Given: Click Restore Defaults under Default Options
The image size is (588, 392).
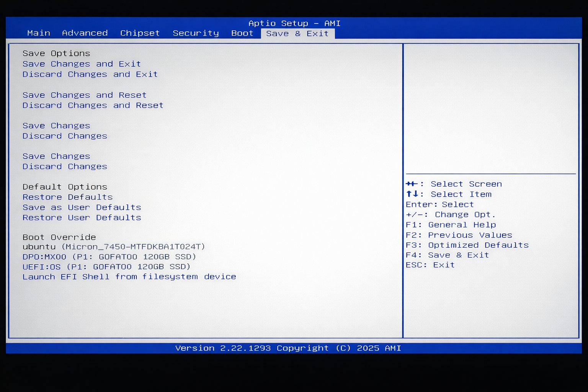Looking at the screenshot, I should click(x=68, y=197).
